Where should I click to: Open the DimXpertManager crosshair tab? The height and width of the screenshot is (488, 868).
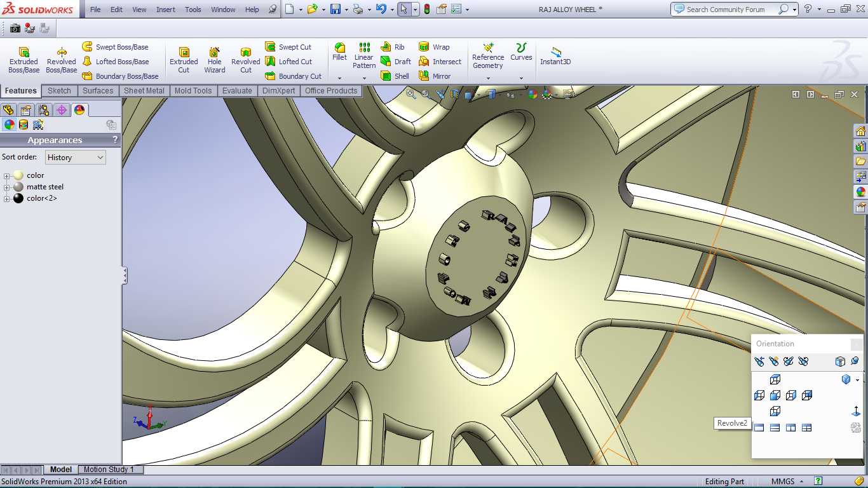[x=62, y=110]
